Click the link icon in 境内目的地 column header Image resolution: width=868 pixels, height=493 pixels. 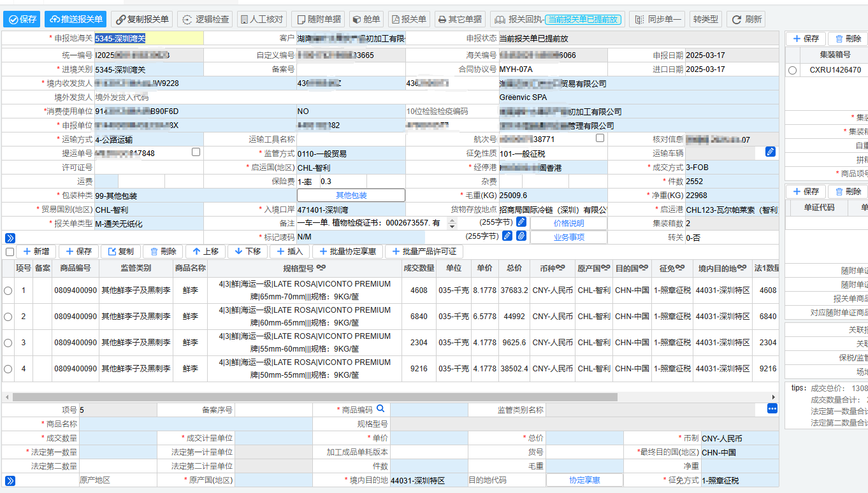coord(743,268)
